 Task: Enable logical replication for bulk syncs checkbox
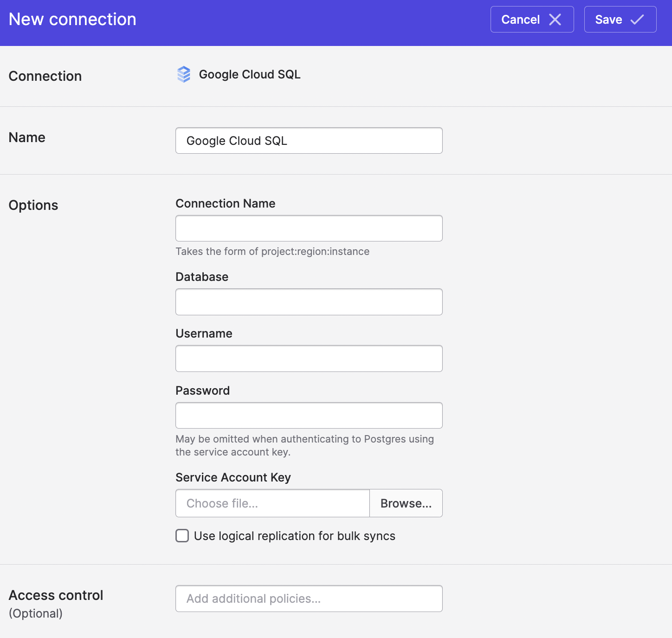click(182, 536)
